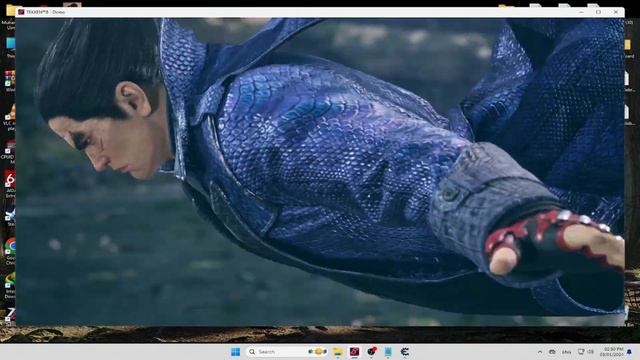Viewport: 640px width, 360px height.
Task: Click the camera icon in system tray
Action: pos(552,352)
